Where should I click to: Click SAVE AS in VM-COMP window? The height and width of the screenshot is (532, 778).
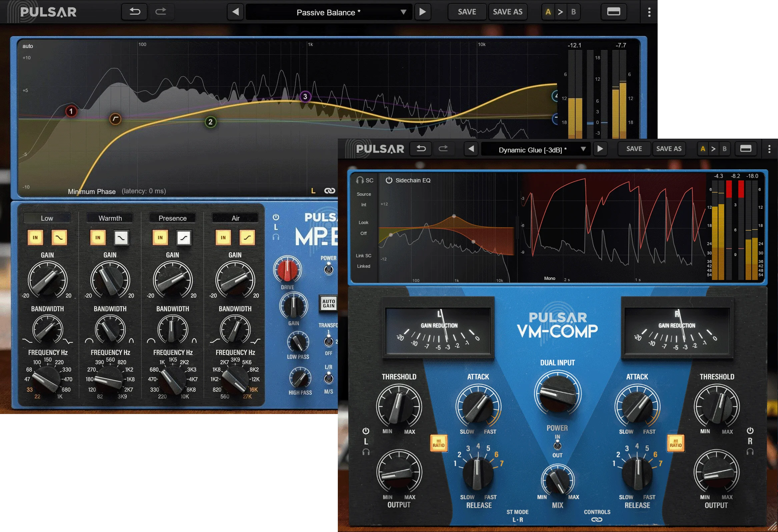[669, 149]
